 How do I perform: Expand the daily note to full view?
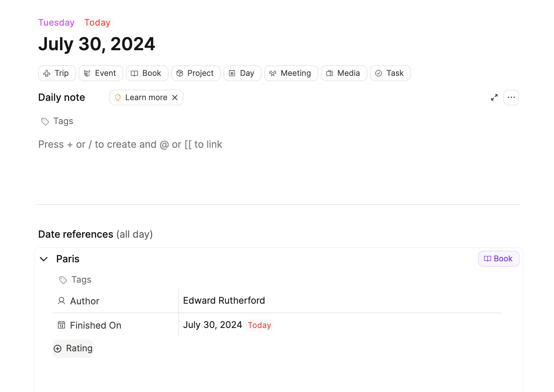pos(494,98)
